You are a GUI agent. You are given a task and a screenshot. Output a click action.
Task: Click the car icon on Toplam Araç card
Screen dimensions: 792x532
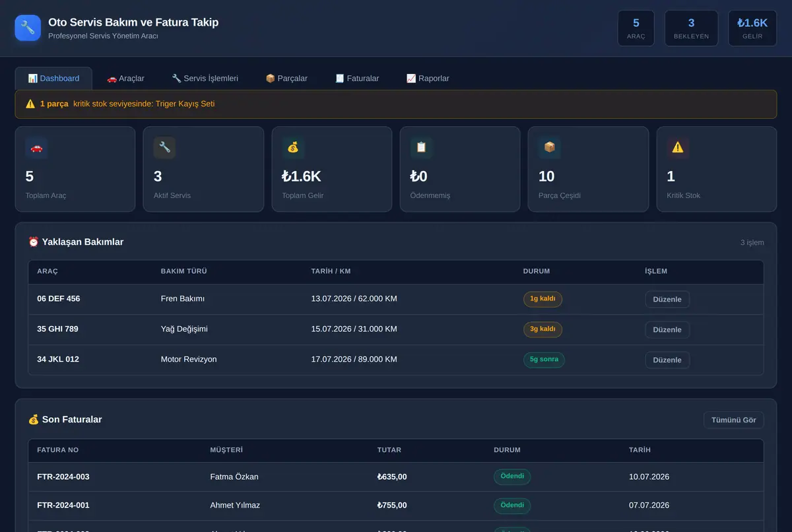tap(36, 148)
